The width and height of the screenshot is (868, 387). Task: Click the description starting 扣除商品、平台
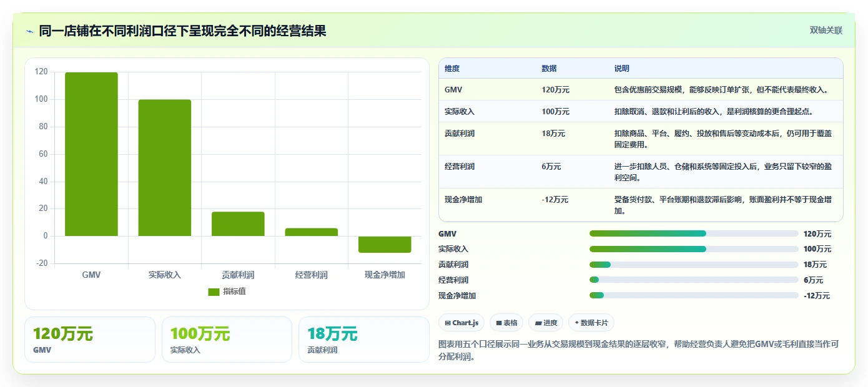click(723, 139)
